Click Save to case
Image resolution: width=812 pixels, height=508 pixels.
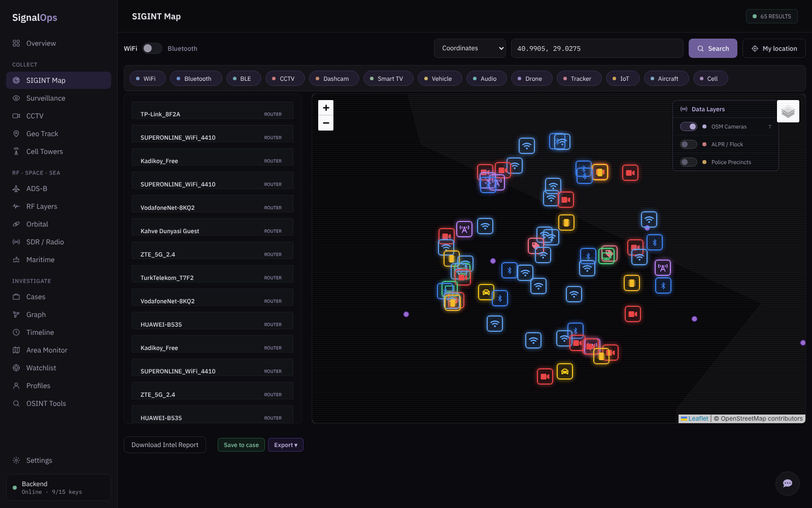click(x=241, y=445)
